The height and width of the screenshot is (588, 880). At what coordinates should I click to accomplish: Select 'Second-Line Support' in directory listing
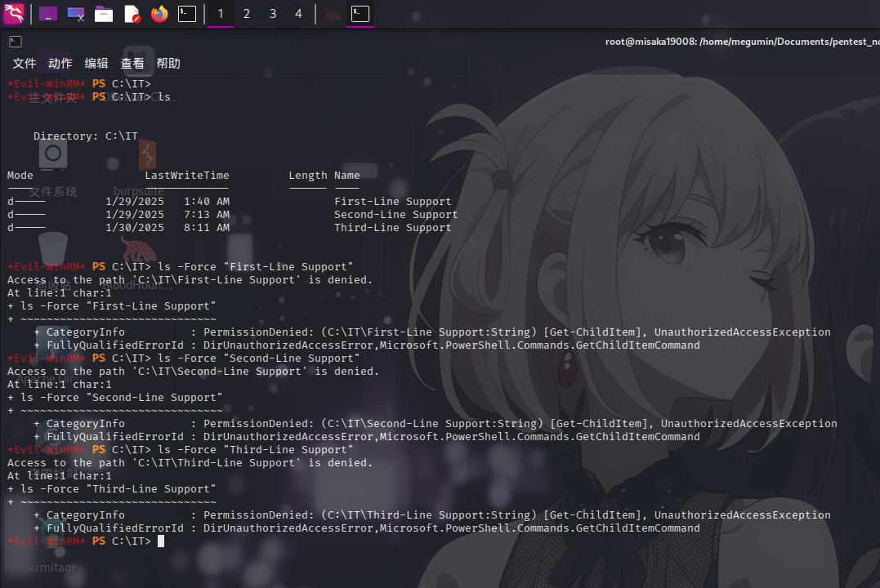(x=396, y=214)
